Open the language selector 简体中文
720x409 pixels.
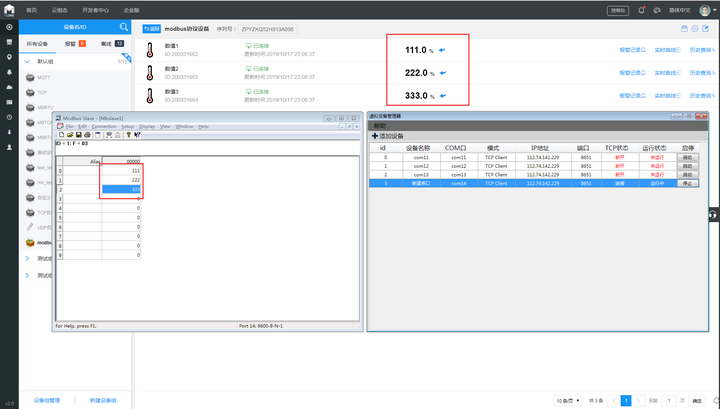tap(680, 10)
